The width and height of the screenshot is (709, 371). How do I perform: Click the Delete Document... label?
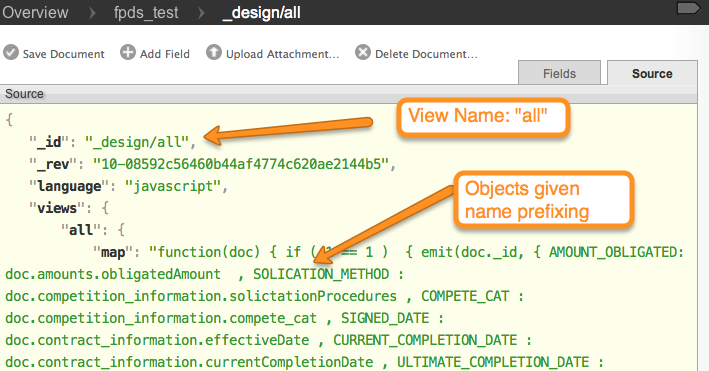426,54
